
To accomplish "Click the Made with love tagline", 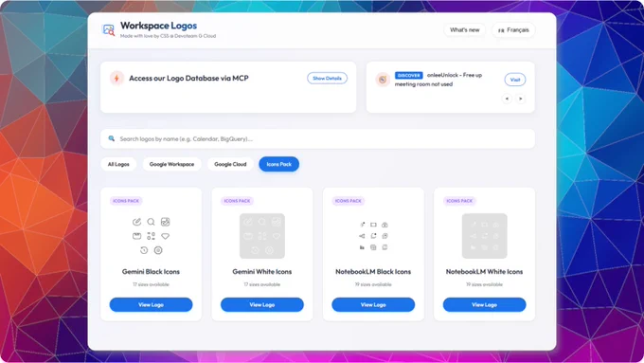I will 168,36.
